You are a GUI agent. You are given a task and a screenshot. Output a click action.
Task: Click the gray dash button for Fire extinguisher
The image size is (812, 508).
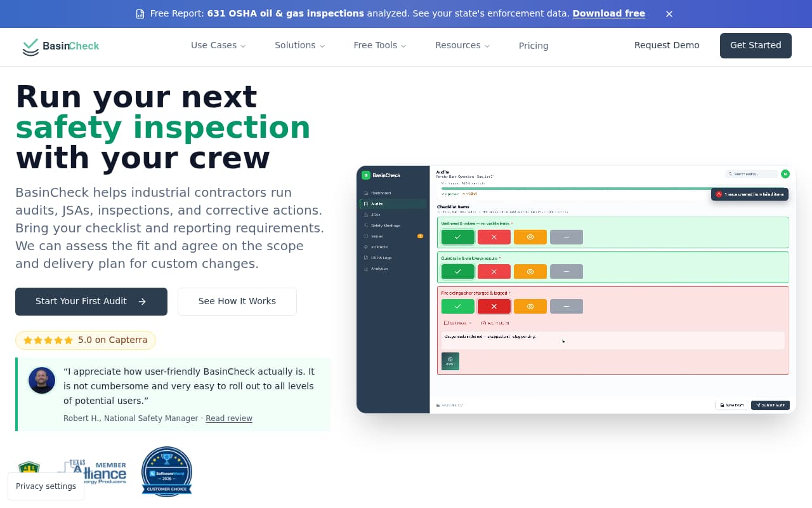[x=566, y=307]
